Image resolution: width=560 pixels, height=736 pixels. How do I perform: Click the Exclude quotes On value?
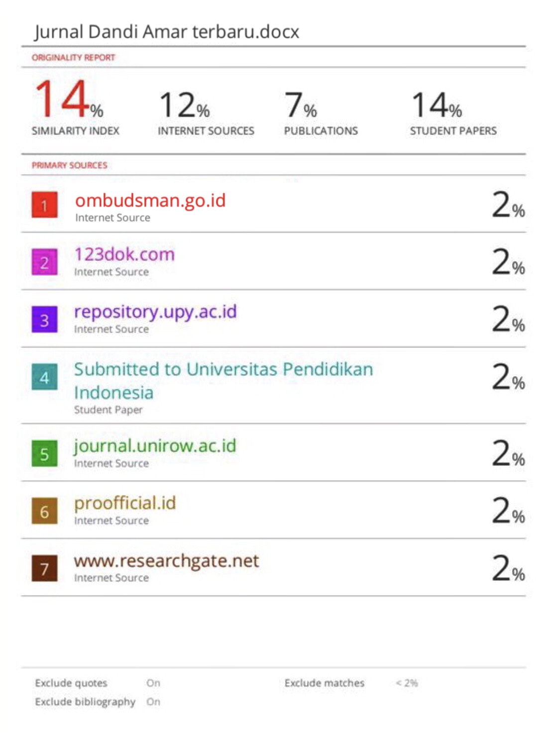[x=153, y=683]
